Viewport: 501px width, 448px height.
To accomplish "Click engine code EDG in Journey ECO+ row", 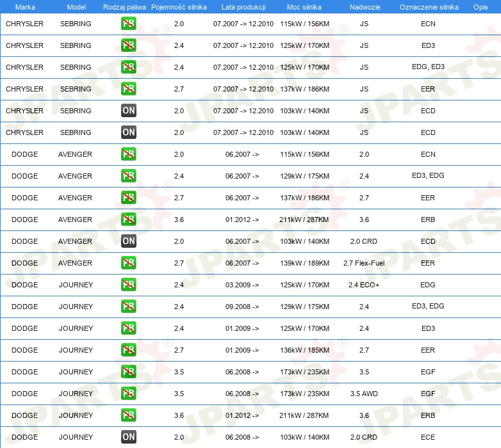I will click(428, 285).
